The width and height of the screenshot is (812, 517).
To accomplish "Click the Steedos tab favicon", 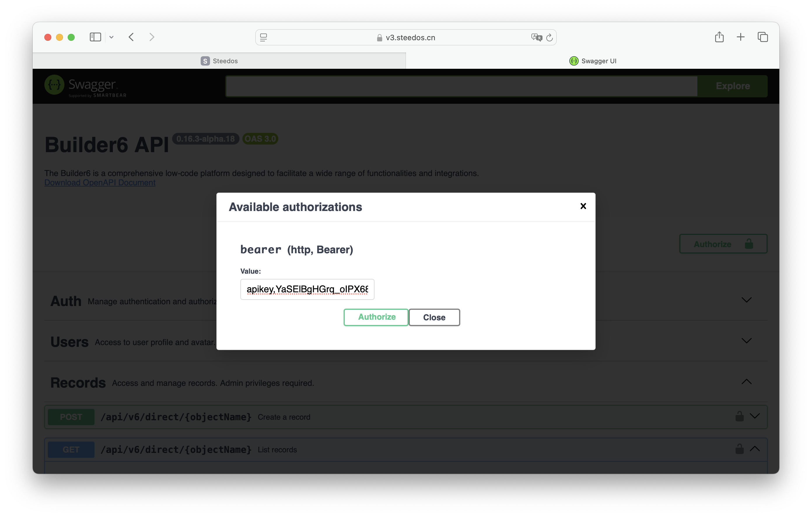I will pos(205,61).
